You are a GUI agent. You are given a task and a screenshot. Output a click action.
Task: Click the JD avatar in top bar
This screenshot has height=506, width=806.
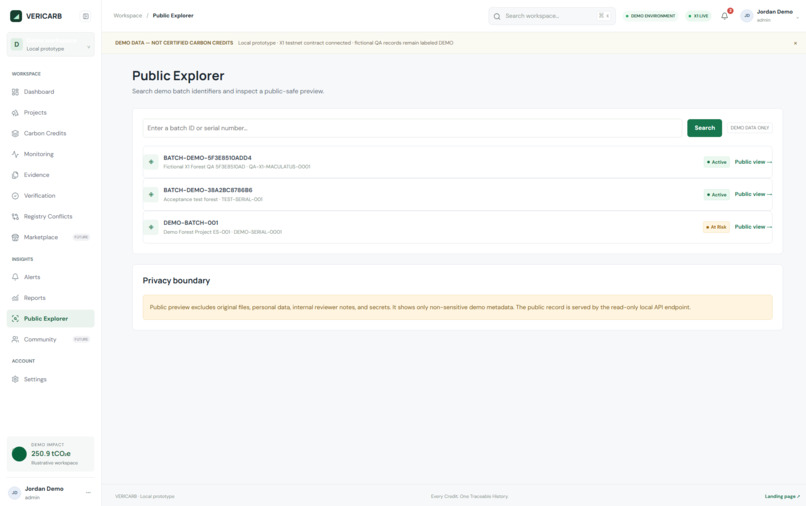747,16
